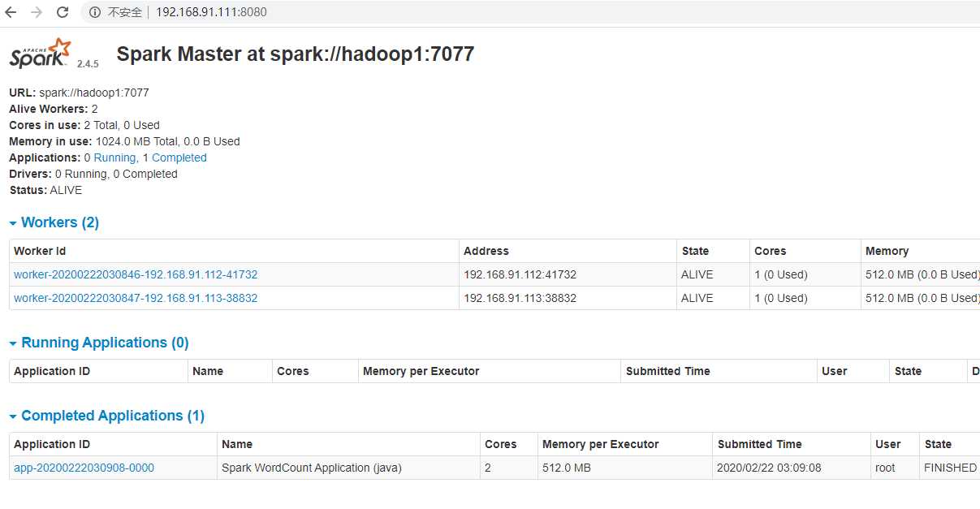This screenshot has height=509, width=980.
Task: Collapse the Workers section arrow
Action: click(x=13, y=223)
